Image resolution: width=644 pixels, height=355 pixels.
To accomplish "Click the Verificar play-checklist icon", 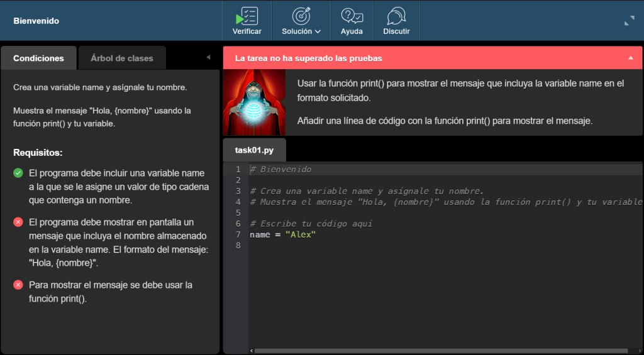I will pos(247,16).
